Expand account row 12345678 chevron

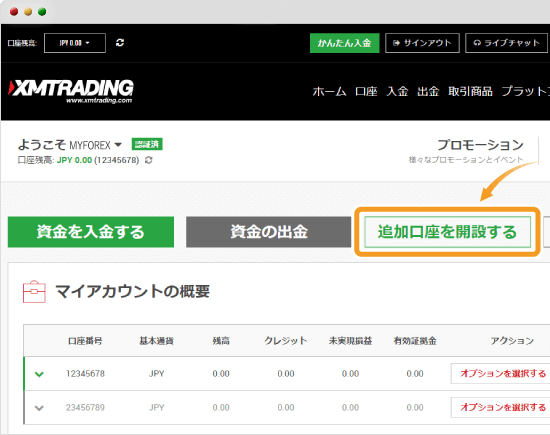39,374
